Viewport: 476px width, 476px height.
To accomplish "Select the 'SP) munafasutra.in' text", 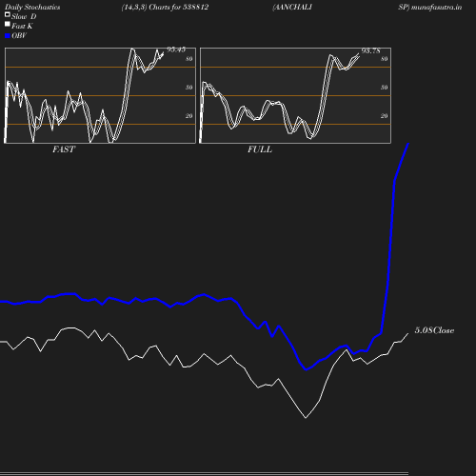I will [430, 8].
